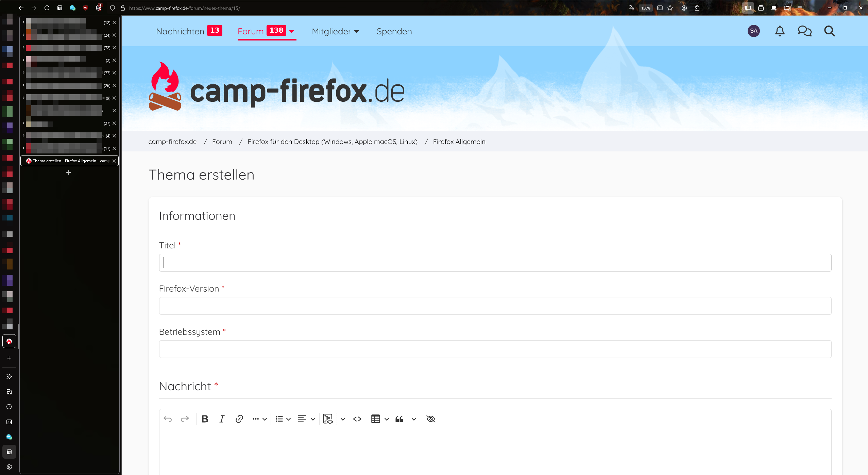The width and height of the screenshot is (868, 475).
Task: Click the inline code brackets icon
Action: tap(357, 419)
